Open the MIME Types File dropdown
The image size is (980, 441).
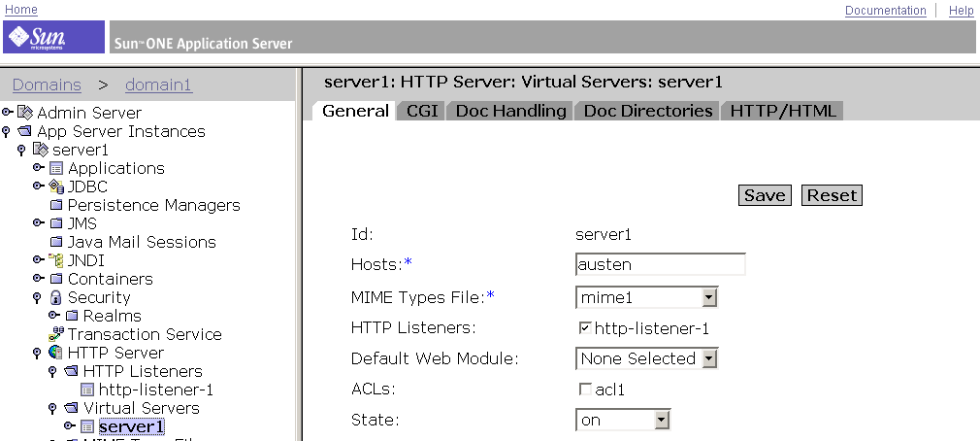tap(647, 297)
